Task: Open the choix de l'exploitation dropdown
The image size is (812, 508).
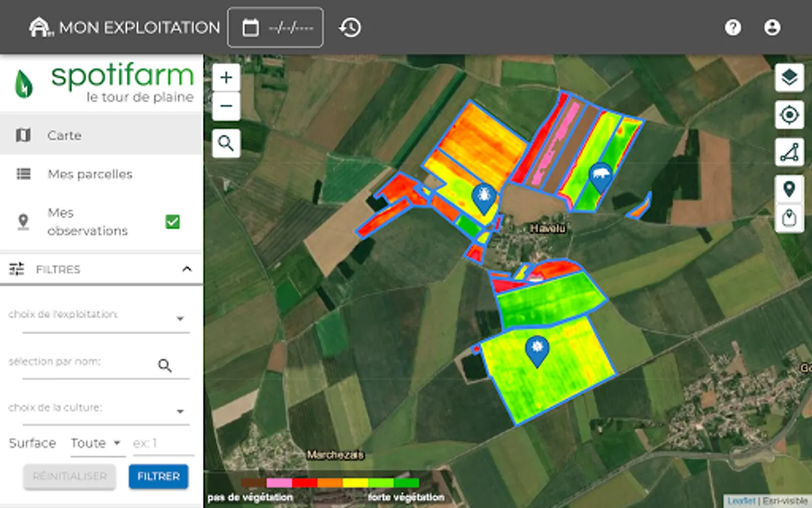Action: (x=106, y=318)
